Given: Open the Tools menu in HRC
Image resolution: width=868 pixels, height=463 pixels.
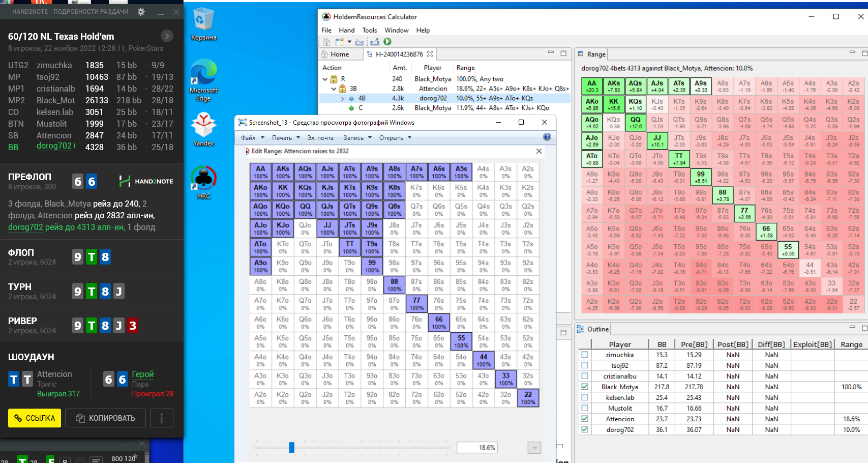Looking at the screenshot, I should 370,30.
